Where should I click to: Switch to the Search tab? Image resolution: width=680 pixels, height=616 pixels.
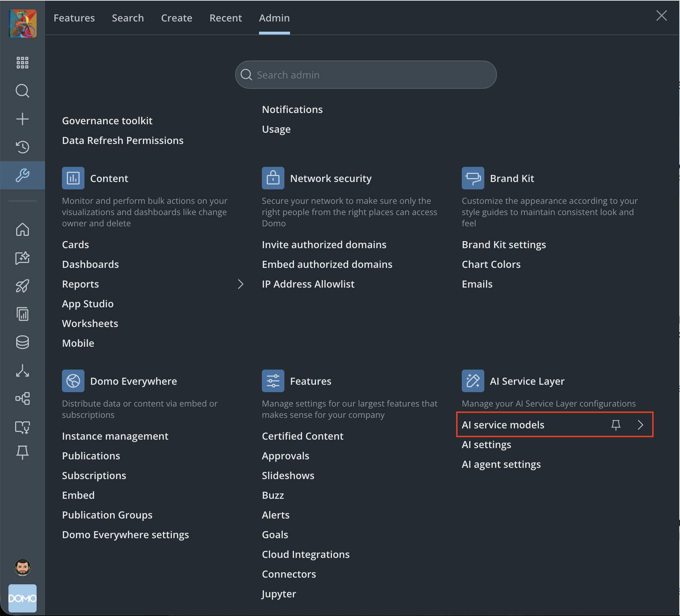click(x=128, y=18)
